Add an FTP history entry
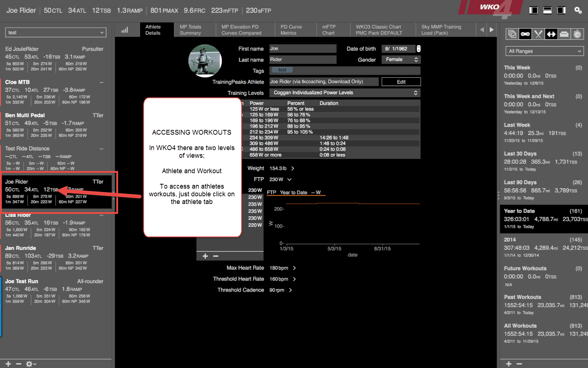This screenshot has width=588, height=368. coord(205,256)
